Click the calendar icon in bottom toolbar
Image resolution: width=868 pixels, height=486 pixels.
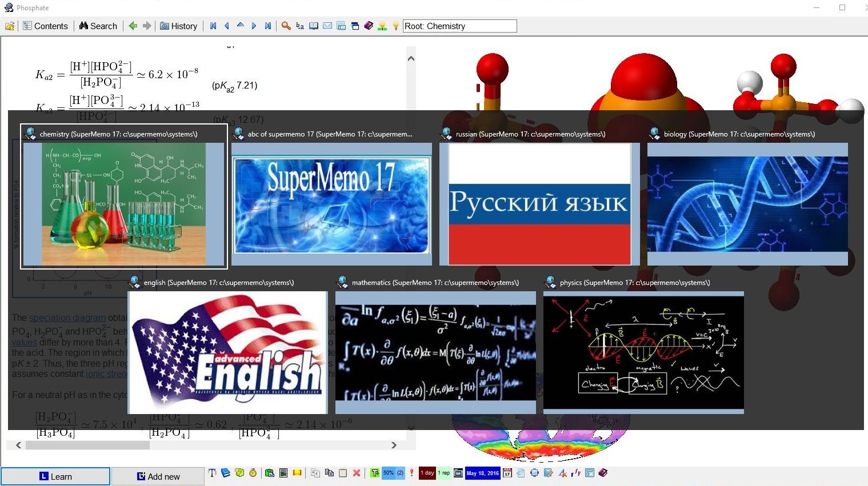click(x=507, y=473)
